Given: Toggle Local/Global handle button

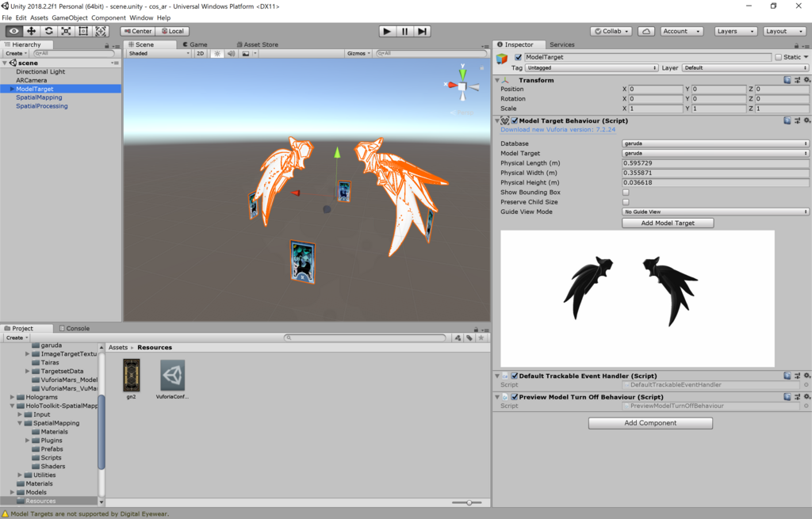Looking at the screenshot, I should point(172,31).
